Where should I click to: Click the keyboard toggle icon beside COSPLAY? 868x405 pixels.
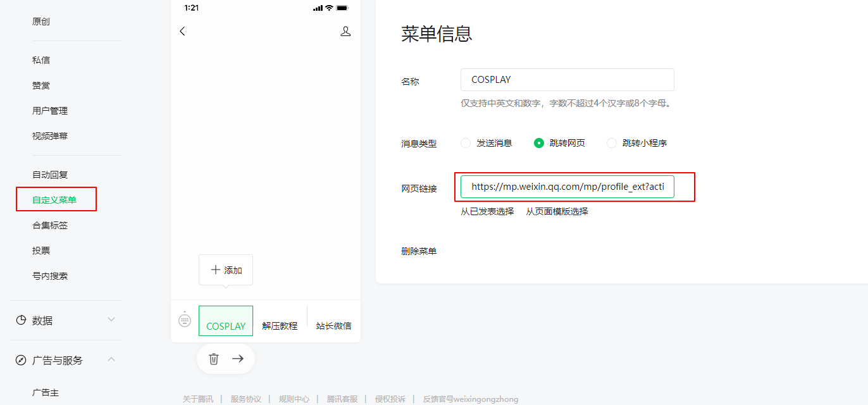(185, 320)
